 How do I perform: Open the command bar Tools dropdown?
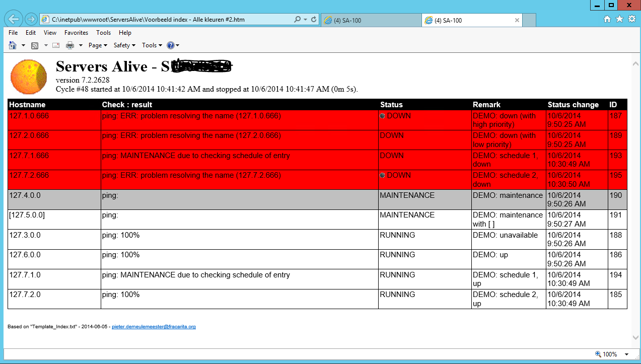(x=152, y=45)
